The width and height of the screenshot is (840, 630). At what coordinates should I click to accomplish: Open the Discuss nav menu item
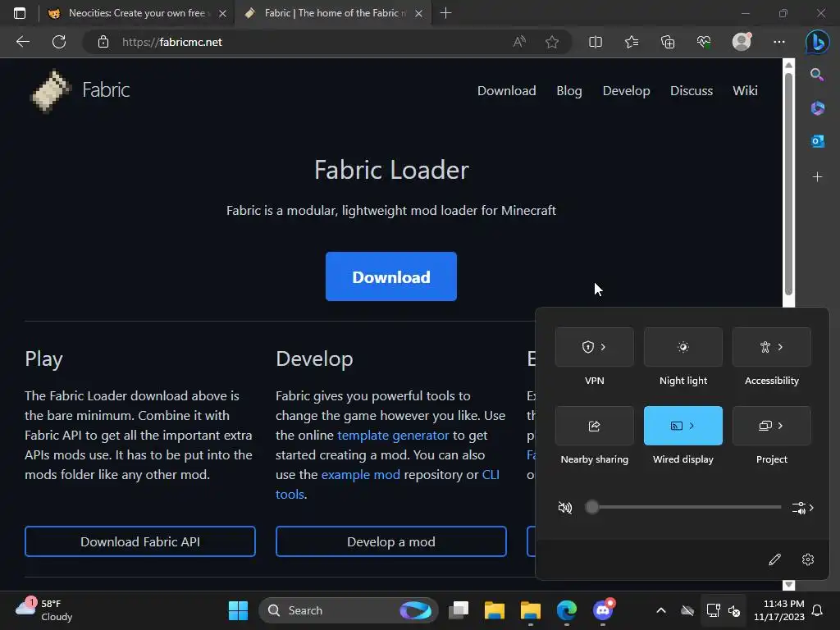pos(691,90)
